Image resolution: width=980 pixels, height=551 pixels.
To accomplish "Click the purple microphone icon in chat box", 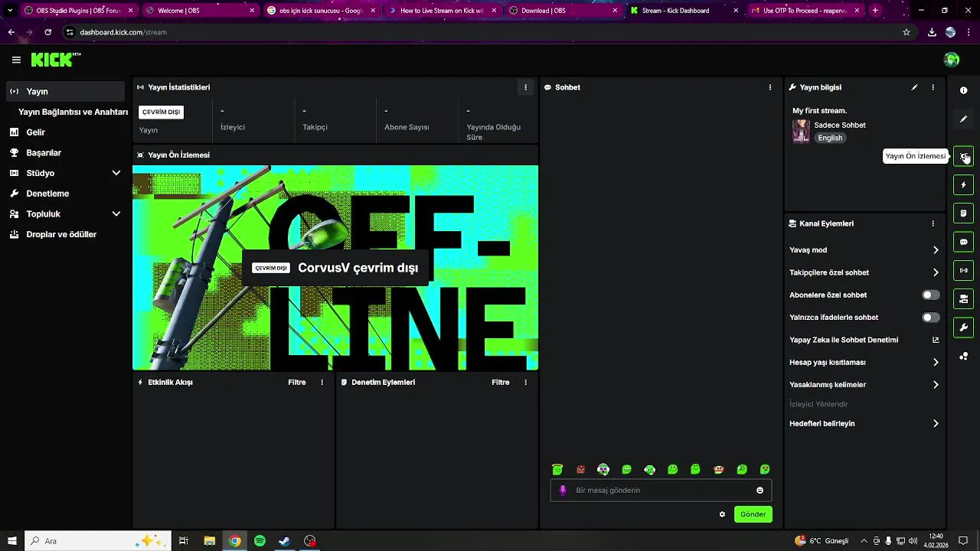I will (563, 491).
